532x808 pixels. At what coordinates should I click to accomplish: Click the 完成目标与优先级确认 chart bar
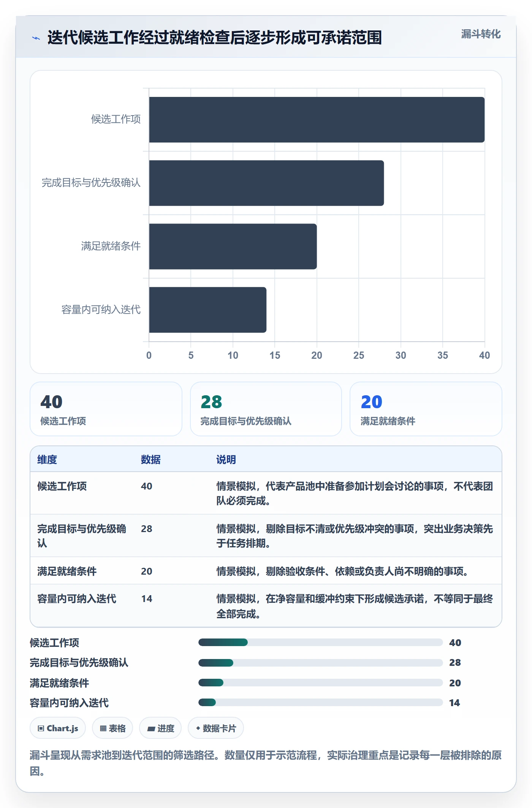point(266,183)
